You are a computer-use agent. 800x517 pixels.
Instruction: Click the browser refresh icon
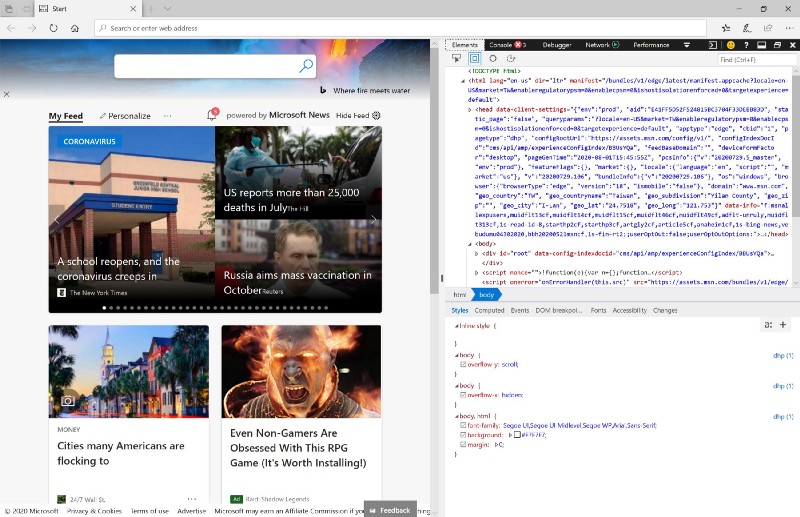[x=54, y=28]
